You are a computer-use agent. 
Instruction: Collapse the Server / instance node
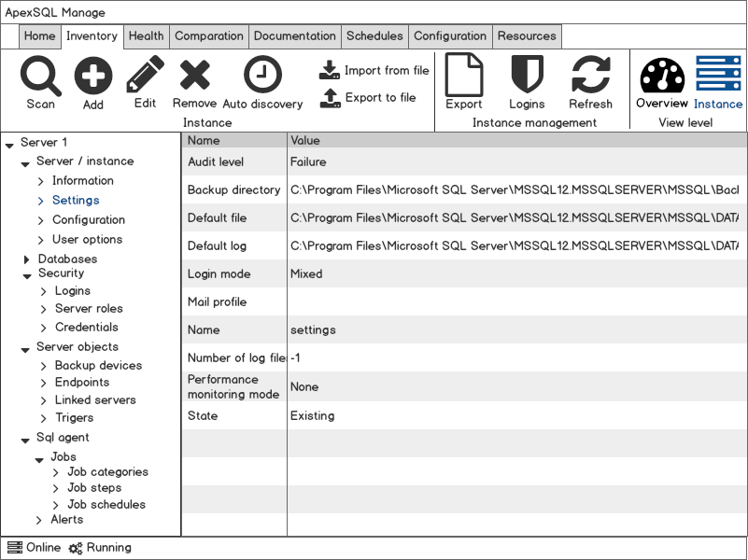point(25,164)
